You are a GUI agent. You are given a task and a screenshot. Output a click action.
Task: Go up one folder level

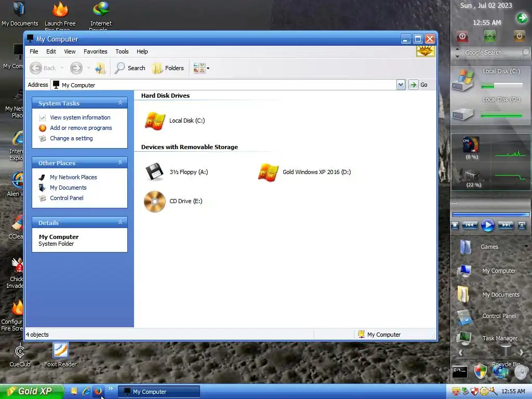[x=100, y=68]
